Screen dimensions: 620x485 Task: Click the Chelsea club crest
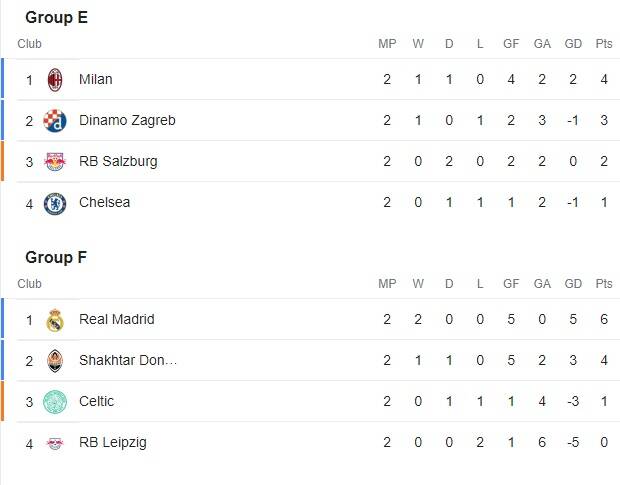pos(55,203)
